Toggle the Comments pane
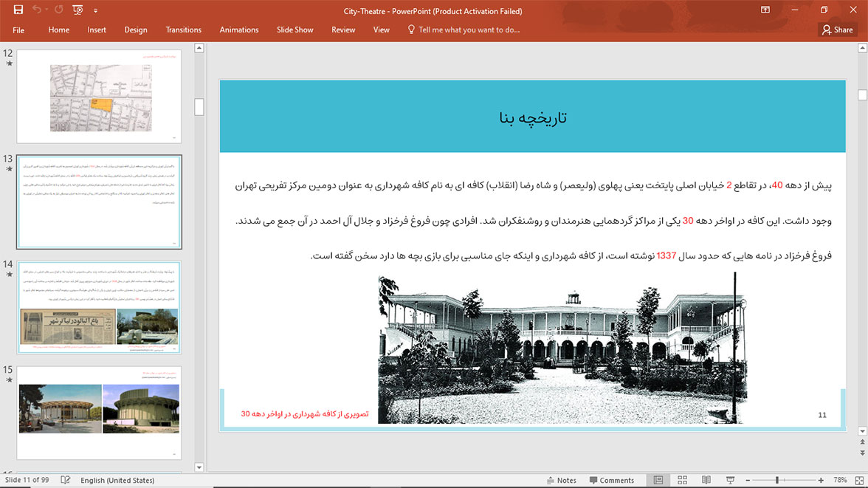 click(x=612, y=480)
